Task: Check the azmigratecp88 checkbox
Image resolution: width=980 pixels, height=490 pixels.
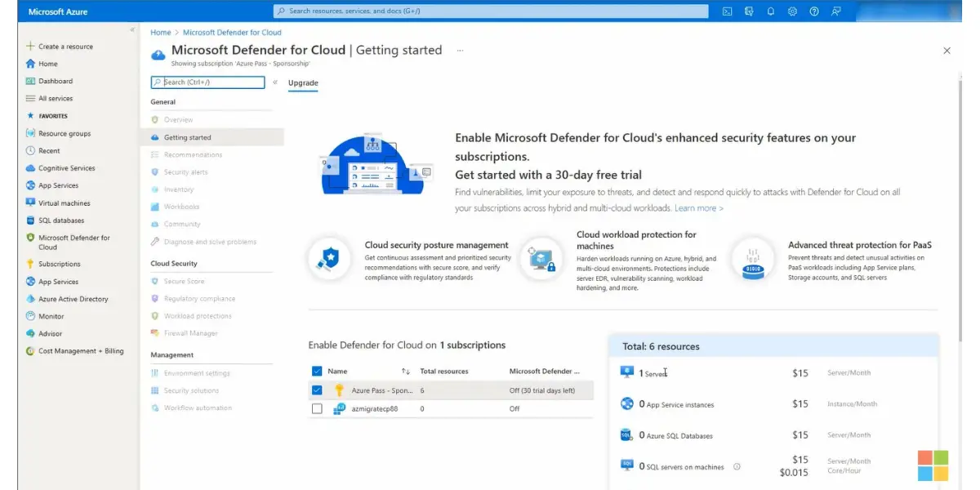Action: click(317, 408)
